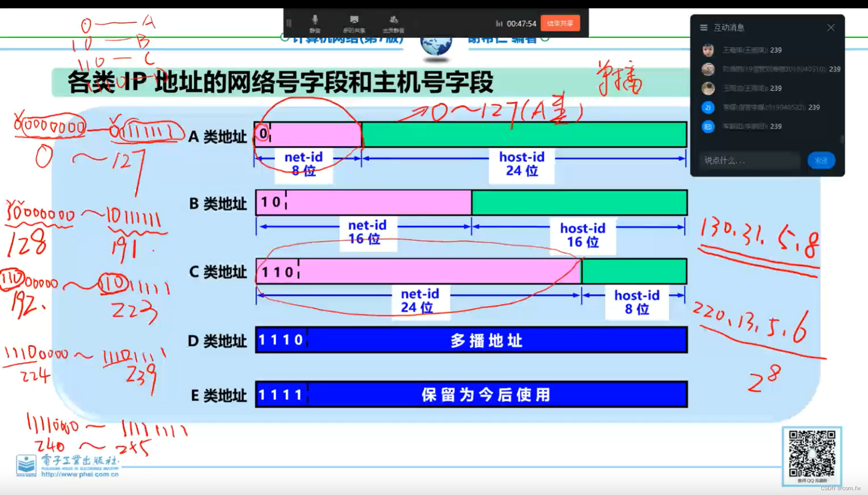Click the second chat participant's avatar
Screen dimensions: 868x495
[708, 69]
